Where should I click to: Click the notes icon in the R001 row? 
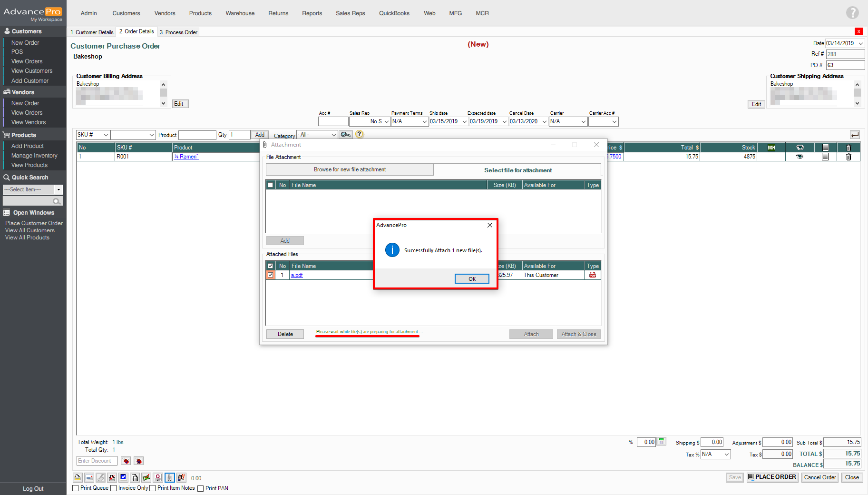point(825,157)
